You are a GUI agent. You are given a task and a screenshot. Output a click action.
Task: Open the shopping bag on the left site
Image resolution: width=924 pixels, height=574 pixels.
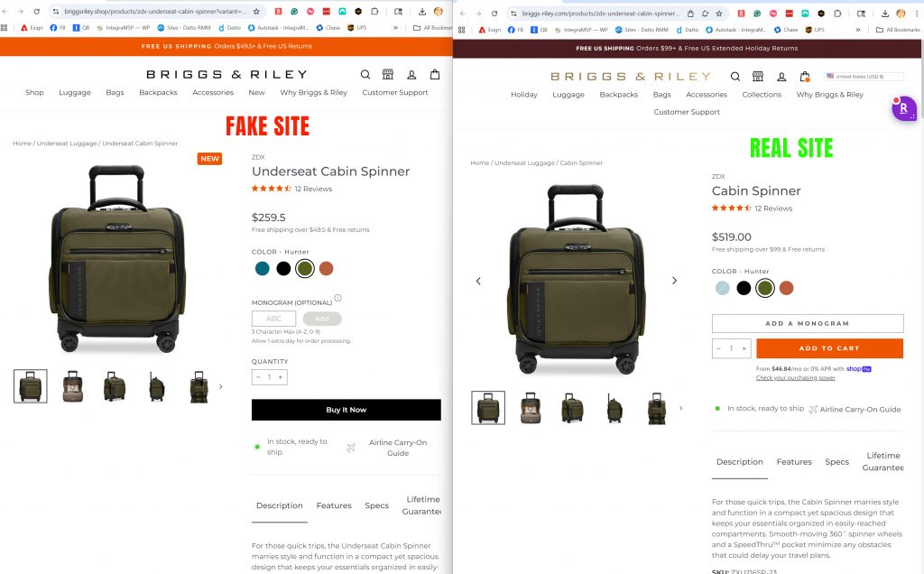(x=435, y=75)
